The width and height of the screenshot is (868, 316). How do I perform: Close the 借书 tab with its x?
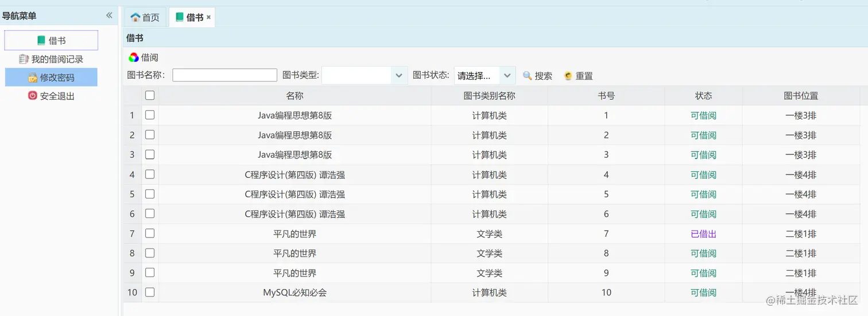(x=208, y=17)
